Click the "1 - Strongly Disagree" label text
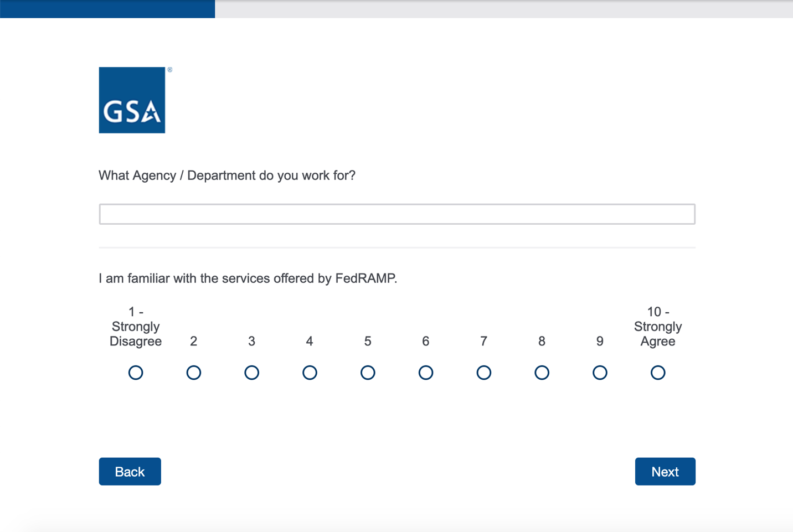The height and width of the screenshot is (532, 793). (136, 327)
